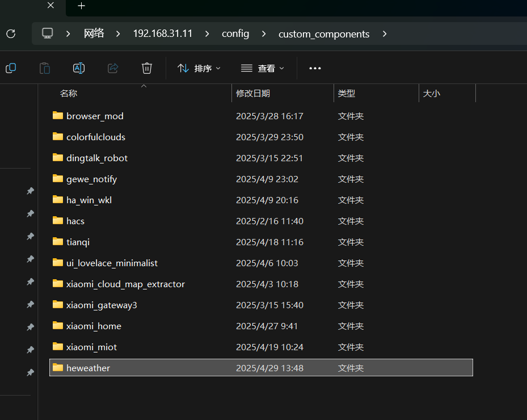The width and height of the screenshot is (527, 420).
Task: Click the Copy icon in the toolbar
Action: point(11,68)
